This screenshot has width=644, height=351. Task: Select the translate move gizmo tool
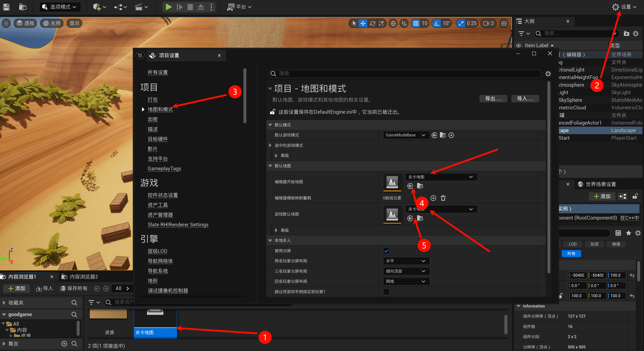363,24
